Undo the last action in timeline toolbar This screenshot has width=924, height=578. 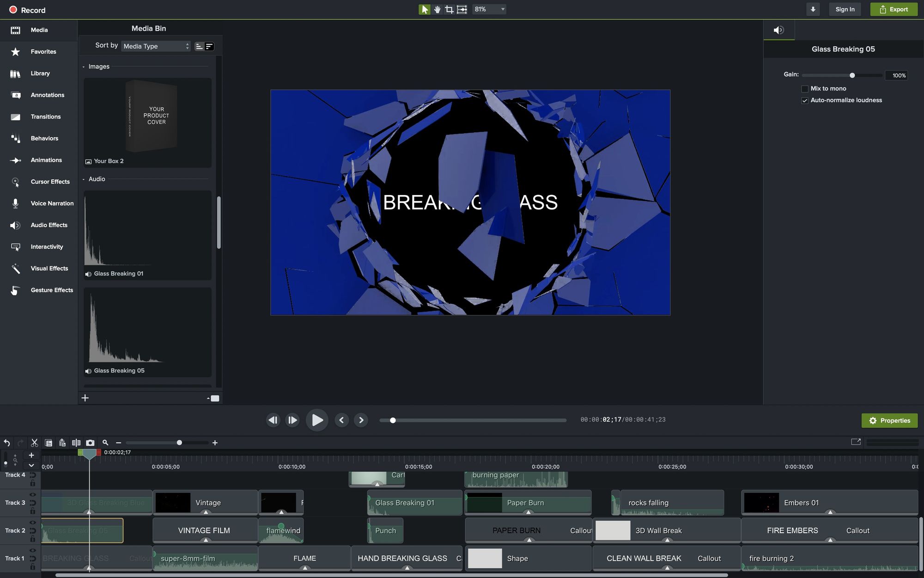click(x=7, y=443)
